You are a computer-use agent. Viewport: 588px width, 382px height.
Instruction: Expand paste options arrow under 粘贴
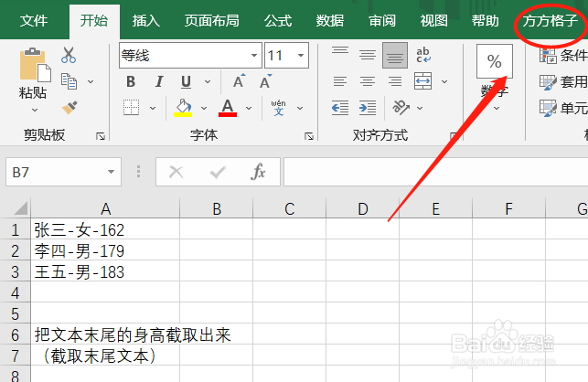click(35, 111)
